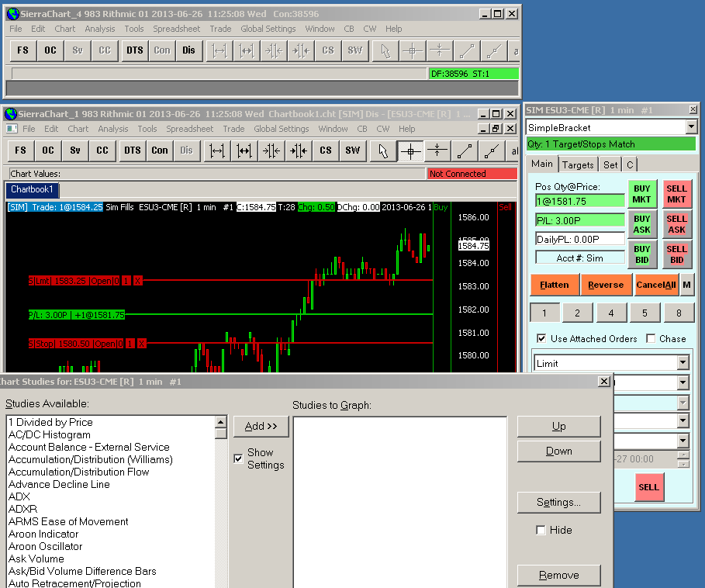705x588 pixels.
Task: Click the globe icon in SierraChart_4 title bar
Action: click(x=12, y=14)
